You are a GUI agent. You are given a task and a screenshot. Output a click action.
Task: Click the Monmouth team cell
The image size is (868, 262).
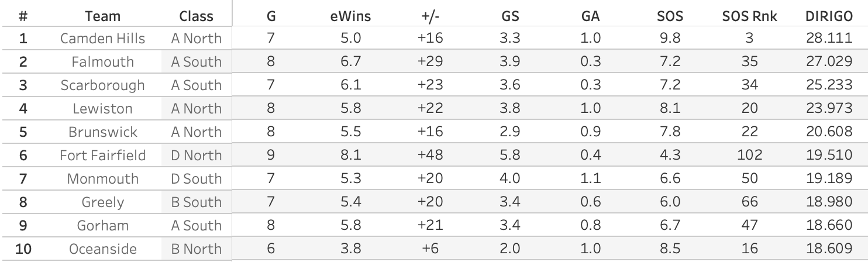tap(103, 179)
